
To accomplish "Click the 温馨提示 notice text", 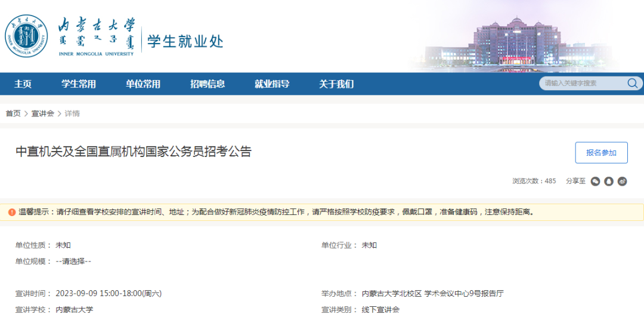I will click(277, 213).
